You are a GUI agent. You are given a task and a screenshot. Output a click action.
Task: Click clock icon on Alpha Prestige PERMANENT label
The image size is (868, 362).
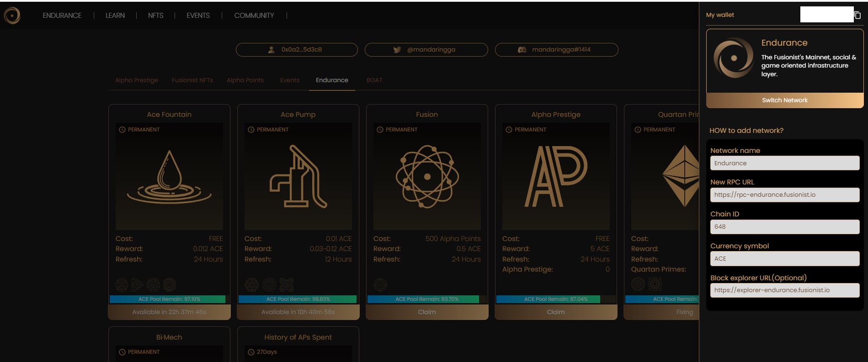pyautogui.click(x=509, y=130)
